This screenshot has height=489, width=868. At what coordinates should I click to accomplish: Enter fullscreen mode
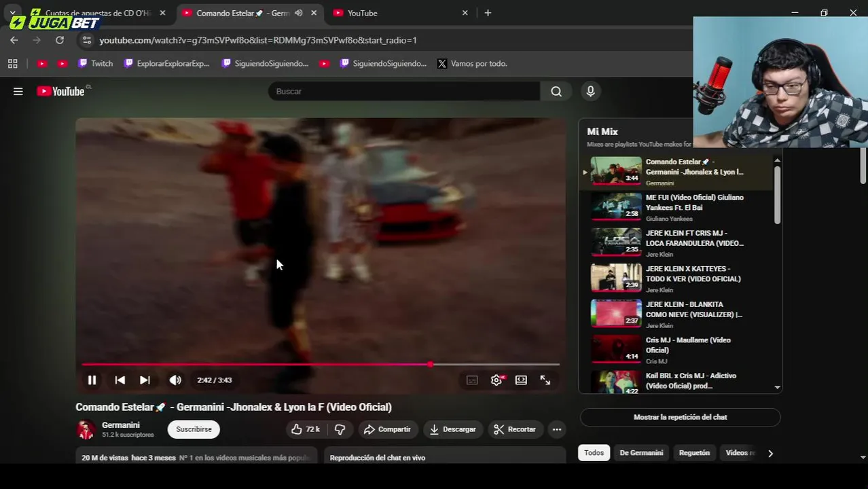point(545,380)
